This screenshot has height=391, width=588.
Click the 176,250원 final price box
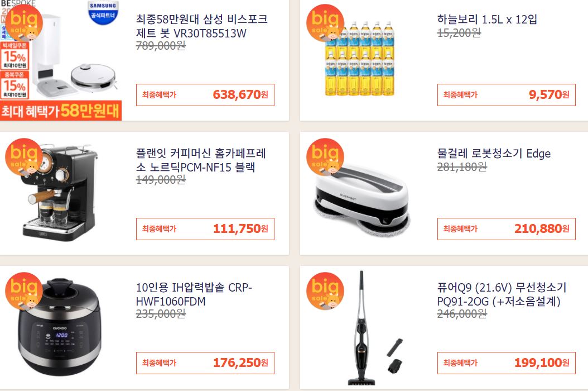coord(205,363)
